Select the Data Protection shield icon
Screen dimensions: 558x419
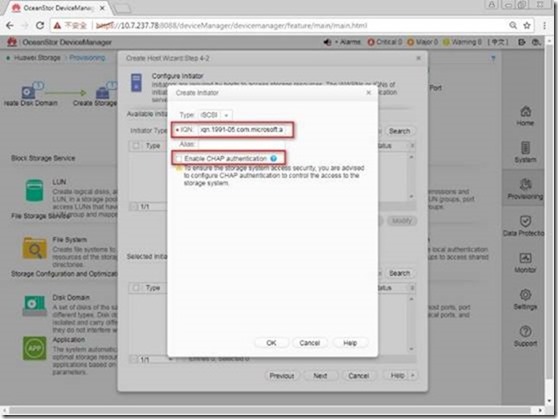[x=525, y=221]
